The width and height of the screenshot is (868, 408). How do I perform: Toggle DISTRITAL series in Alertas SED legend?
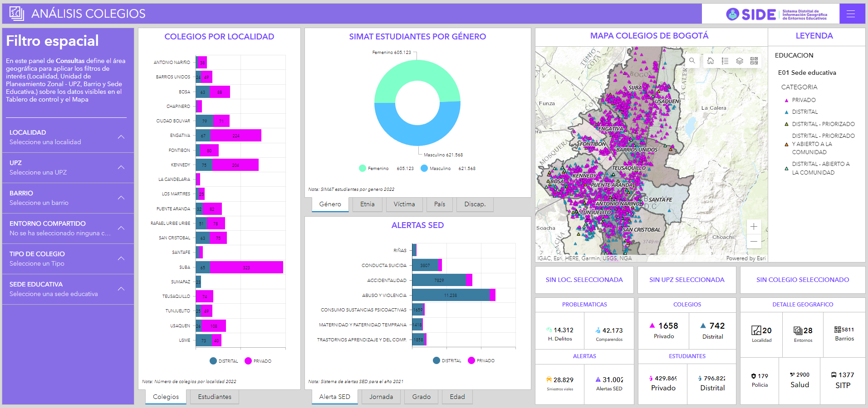click(447, 360)
